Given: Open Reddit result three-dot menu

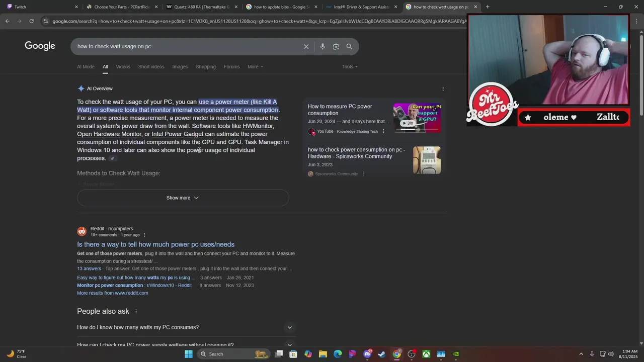Looking at the screenshot, I should point(144,235).
